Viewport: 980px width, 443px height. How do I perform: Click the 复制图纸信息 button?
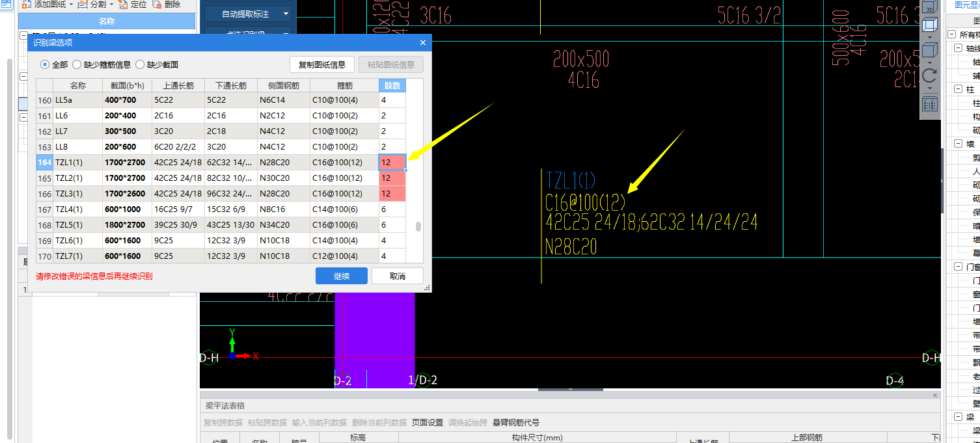(x=322, y=64)
